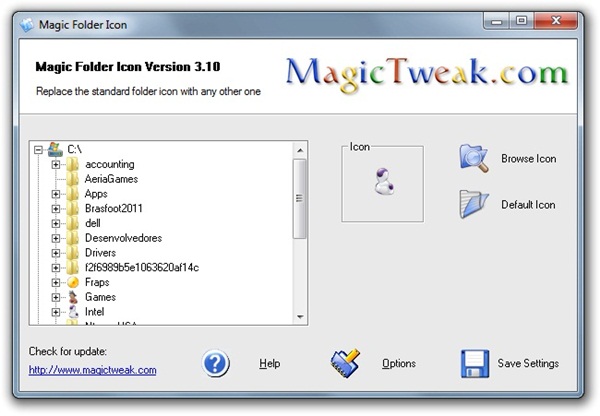
Task: Click the Fraps custom yellow icon
Action: [73, 282]
